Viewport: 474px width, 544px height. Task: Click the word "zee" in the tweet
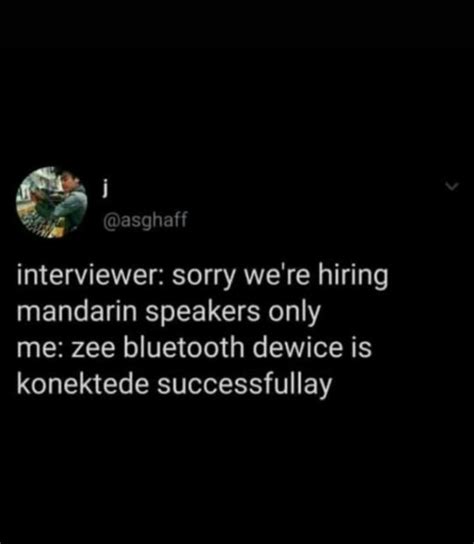93,349
